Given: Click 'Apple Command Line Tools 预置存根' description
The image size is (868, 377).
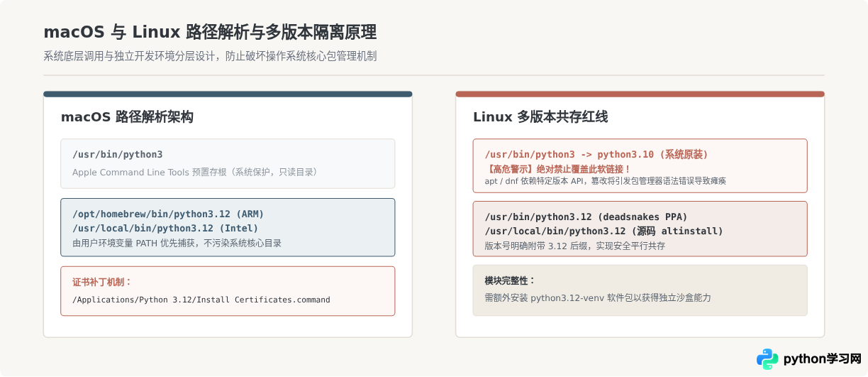Looking at the screenshot, I should pos(197,172).
